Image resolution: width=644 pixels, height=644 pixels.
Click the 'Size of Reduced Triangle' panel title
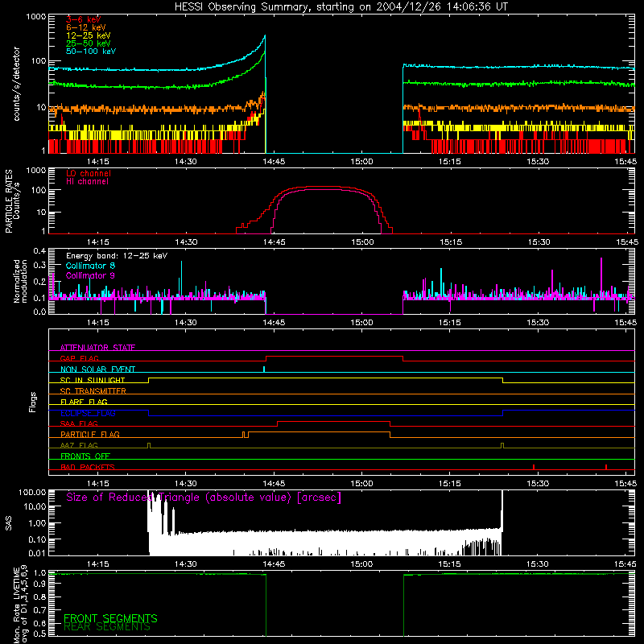tap(204, 497)
